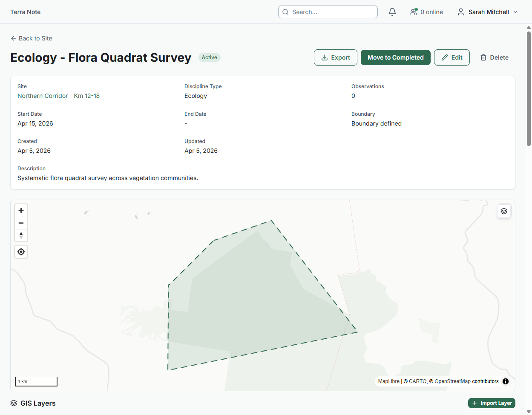532x415 pixels.
Task: Click the Terra Note logo
Action: [26, 12]
